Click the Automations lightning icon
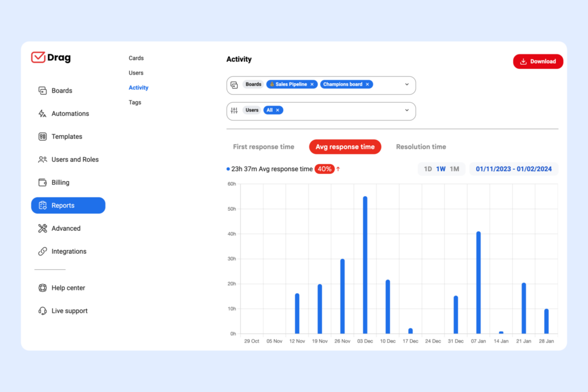588x392 pixels. [42, 114]
